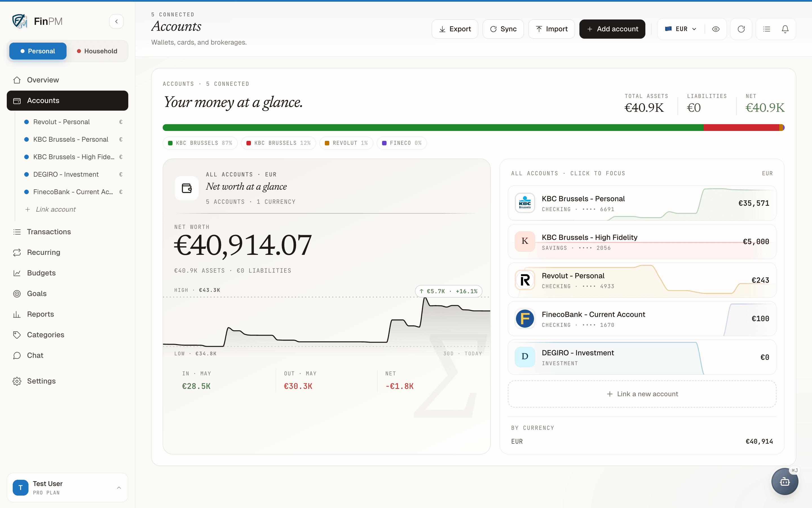
Task: Click the Reports bar chart icon
Action: coord(17,314)
